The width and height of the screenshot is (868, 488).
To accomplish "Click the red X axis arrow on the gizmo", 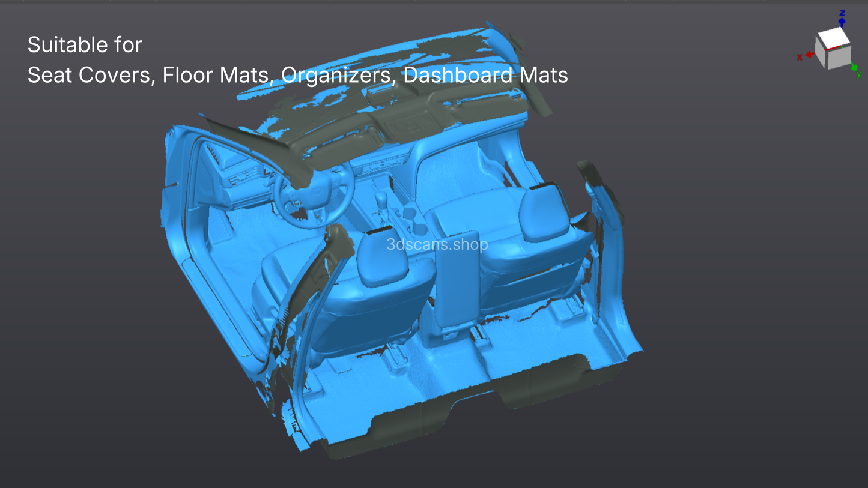I will pos(809,54).
